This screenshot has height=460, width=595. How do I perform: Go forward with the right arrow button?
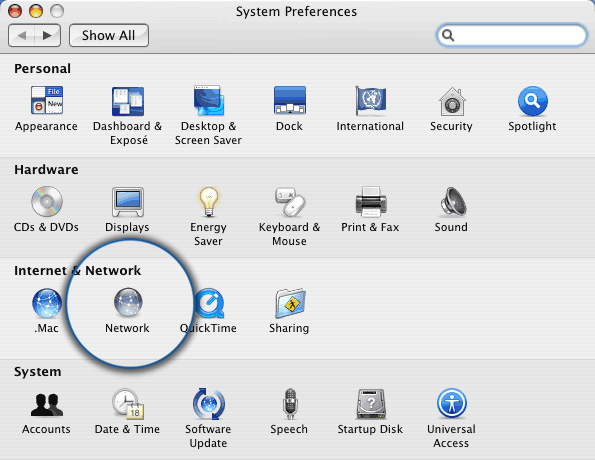47,36
